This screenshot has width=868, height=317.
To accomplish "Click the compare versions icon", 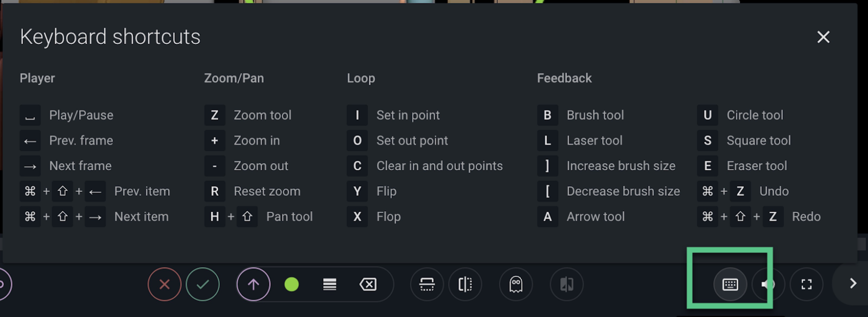I will click(x=567, y=284).
